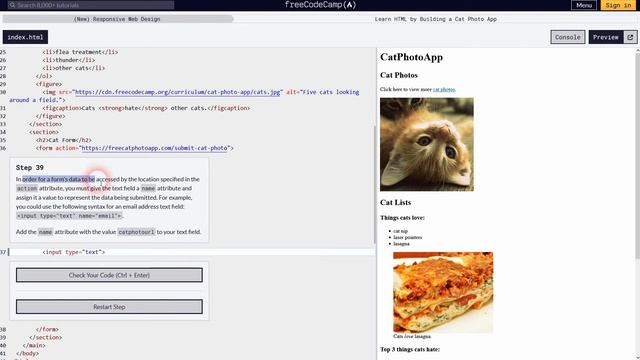Click the h2 Cat Form code line
640x360 pixels.
click(x=64, y=140)
